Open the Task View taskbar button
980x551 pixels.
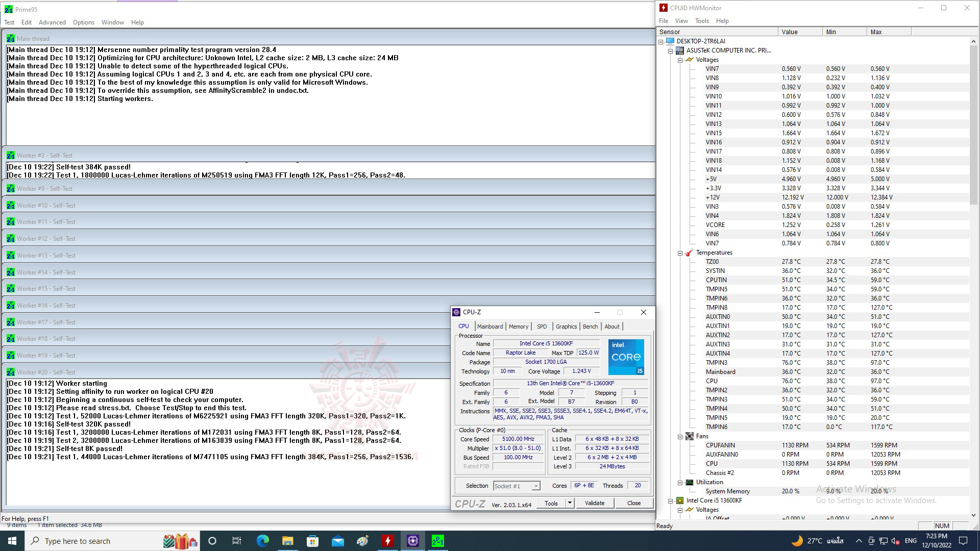[x=237, y=541]
